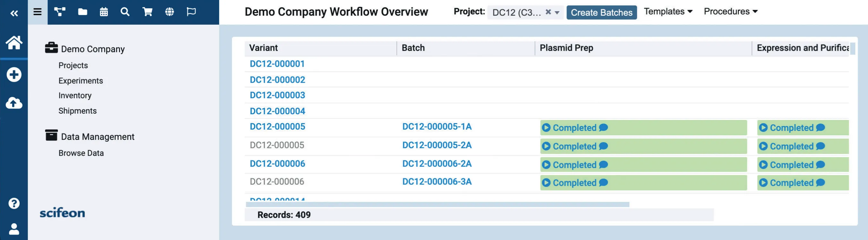Click the Demo Company briefcase icon
Image resolution: width=868 pixels, height=240 pixels.
(x=51, y=47)
